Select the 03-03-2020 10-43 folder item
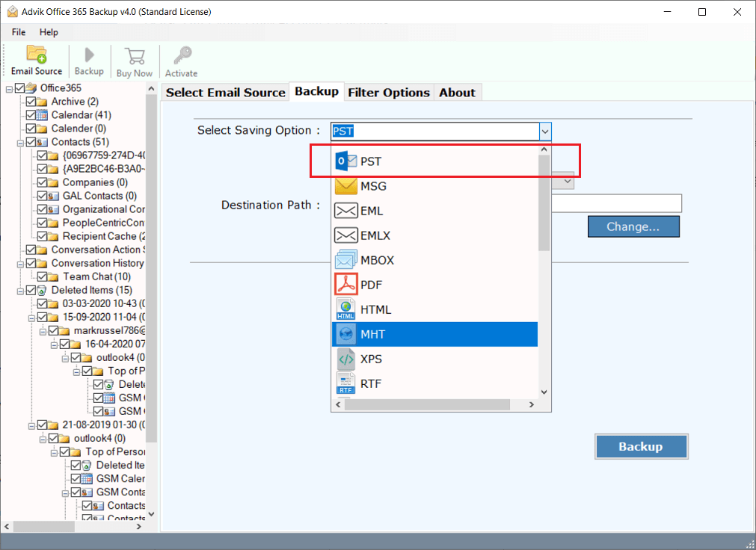The height and width of the screenshot is (550, 756). [x=104, y=303]
